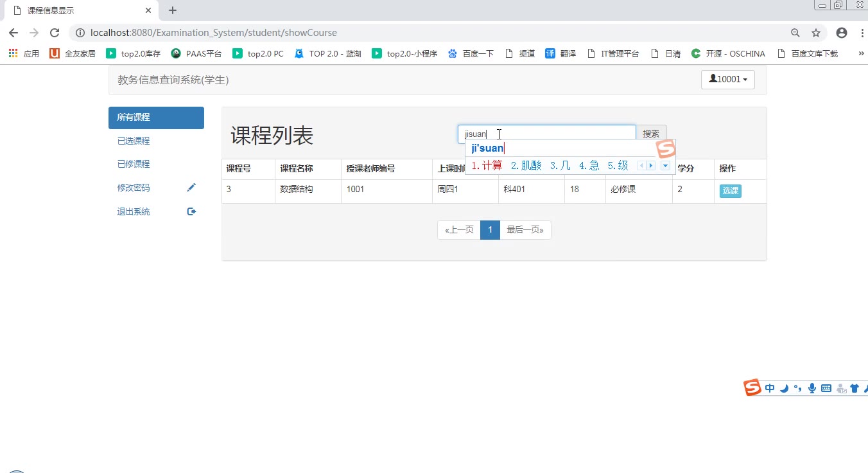868x473 pixels.
Task: Toggle Sogou moon half-width mode
Action: (784, 388)
